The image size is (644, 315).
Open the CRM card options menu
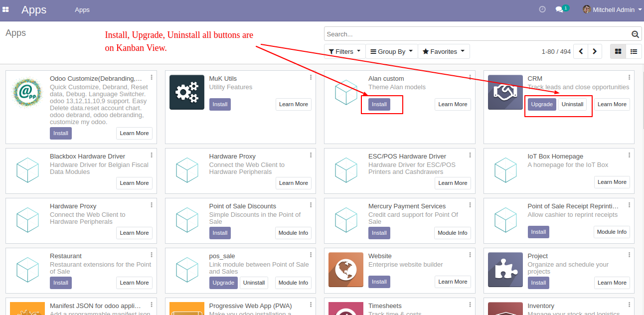click(x=629, y=78)
